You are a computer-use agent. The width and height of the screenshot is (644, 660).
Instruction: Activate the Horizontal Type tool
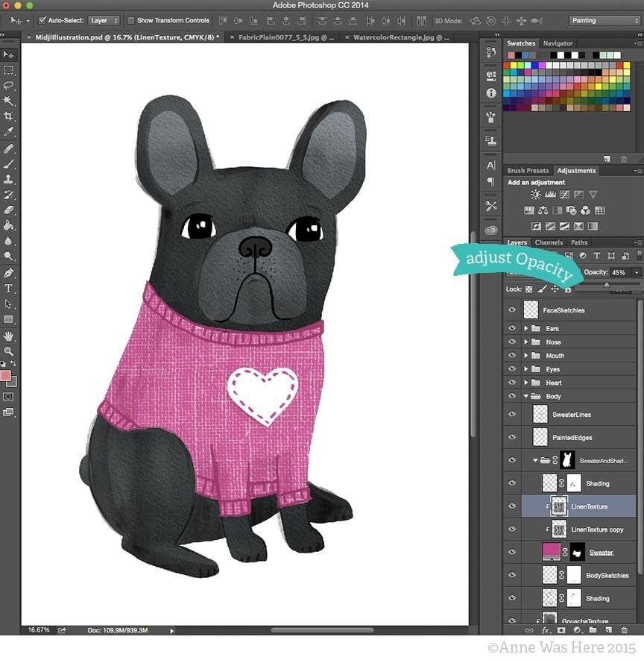click(x=9, y=288)
